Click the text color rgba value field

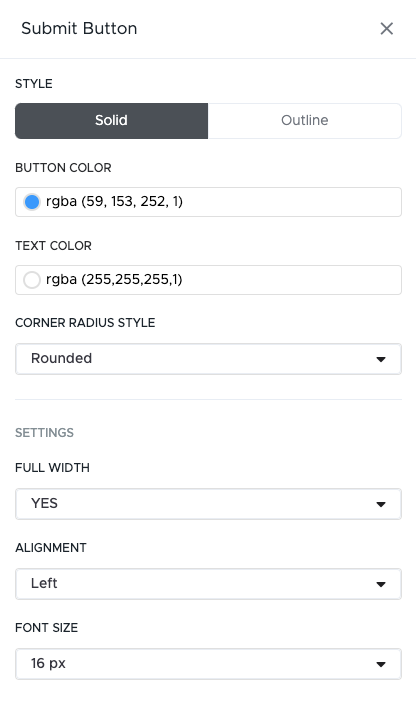(208, 280)
